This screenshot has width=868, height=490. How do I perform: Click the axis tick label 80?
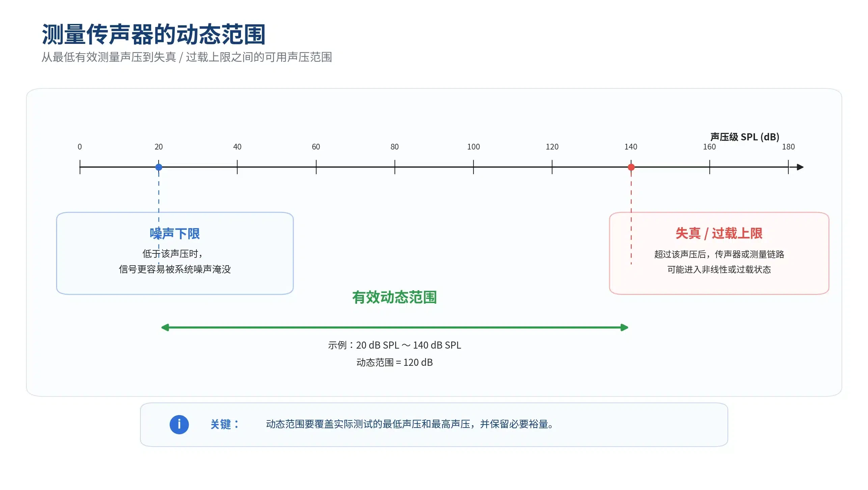click(395, 147)
